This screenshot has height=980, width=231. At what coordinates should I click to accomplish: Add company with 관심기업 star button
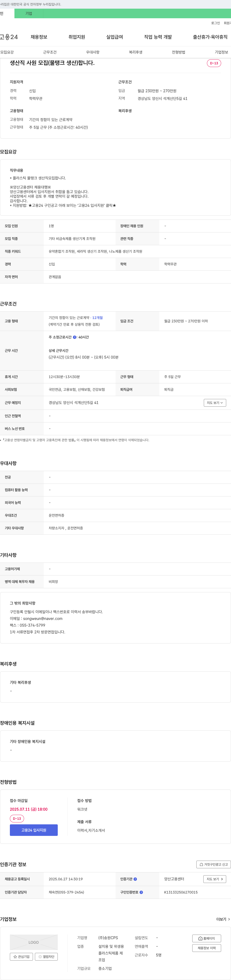[21, 956]
